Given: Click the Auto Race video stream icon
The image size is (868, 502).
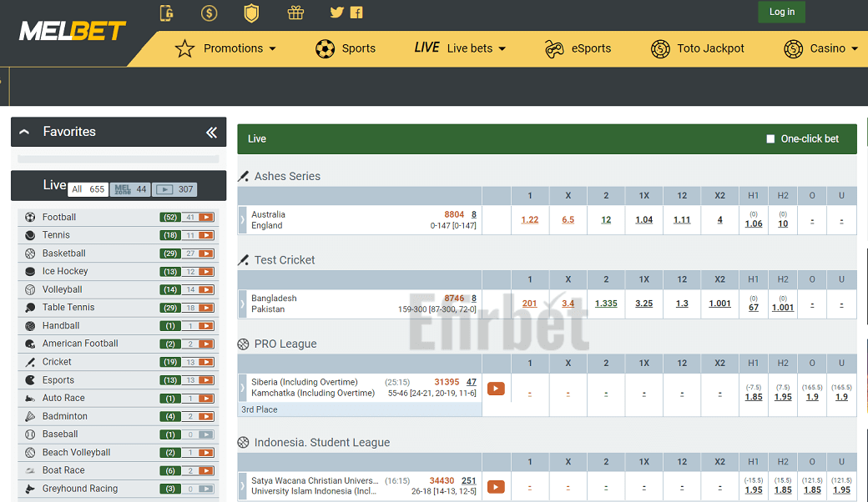Looking at the screenshot, I should [x=206, y=399].
